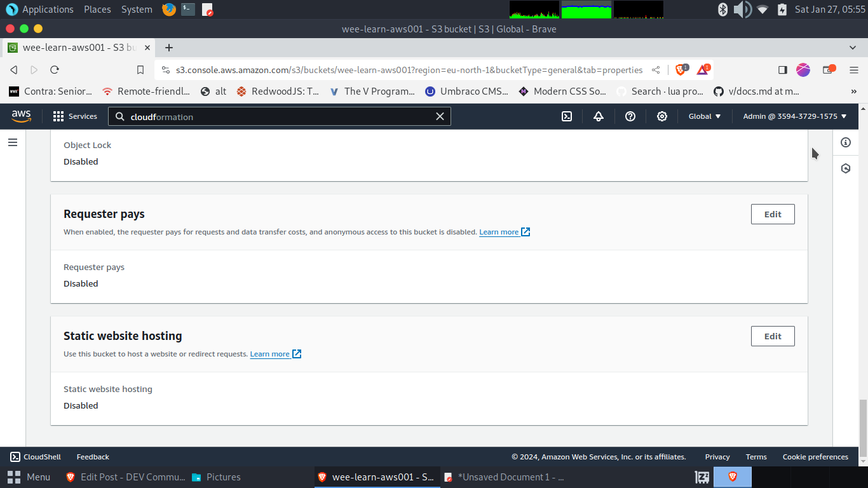Open the v/docs.md GitHub bookmark
The image size is (868, 488).
tap(756, 91)
